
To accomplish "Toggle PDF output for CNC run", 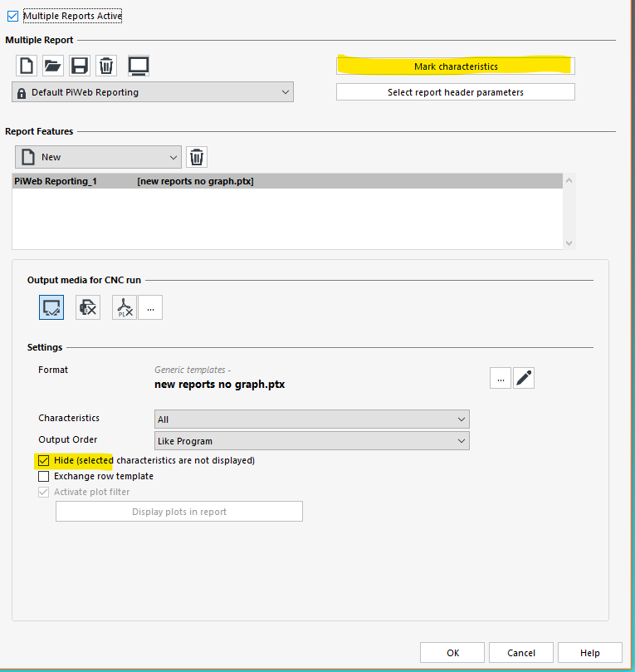I will (x=125, y=307).
